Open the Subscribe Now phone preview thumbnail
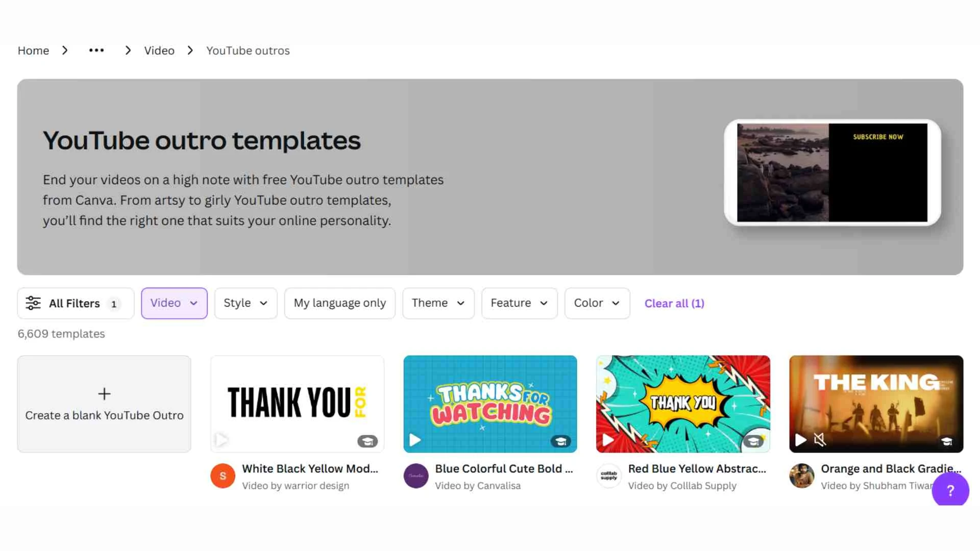This screenshot has width=980, height=551. 832,172
